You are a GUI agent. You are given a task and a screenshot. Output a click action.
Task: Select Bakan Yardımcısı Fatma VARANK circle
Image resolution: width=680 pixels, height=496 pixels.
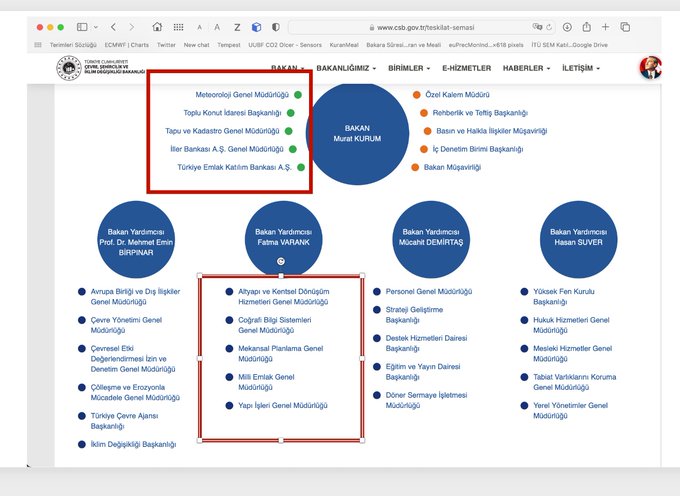pos(283,239)
